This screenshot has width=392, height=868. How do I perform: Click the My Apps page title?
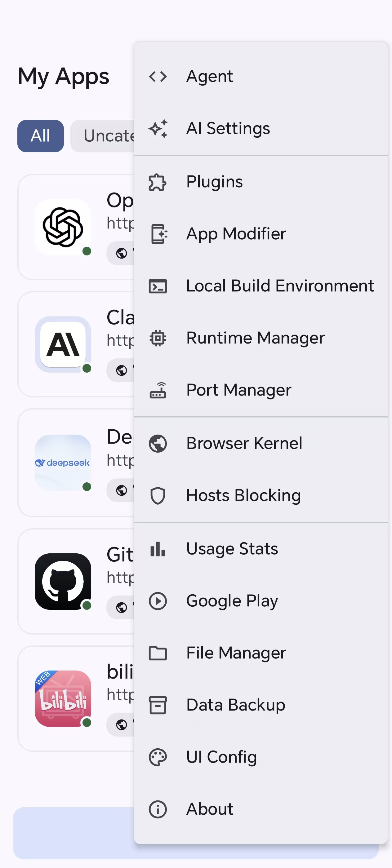pos(63,77)
